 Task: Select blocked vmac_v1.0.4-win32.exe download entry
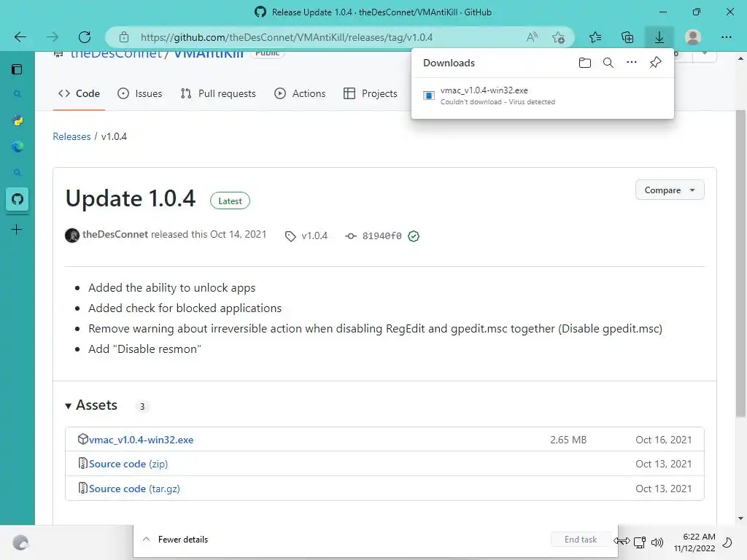[542, 96]
